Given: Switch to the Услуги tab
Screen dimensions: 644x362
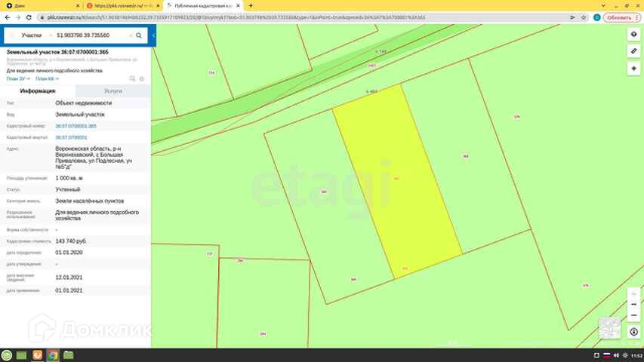Looking at the screenshot, I should click(x=113, y=90).
